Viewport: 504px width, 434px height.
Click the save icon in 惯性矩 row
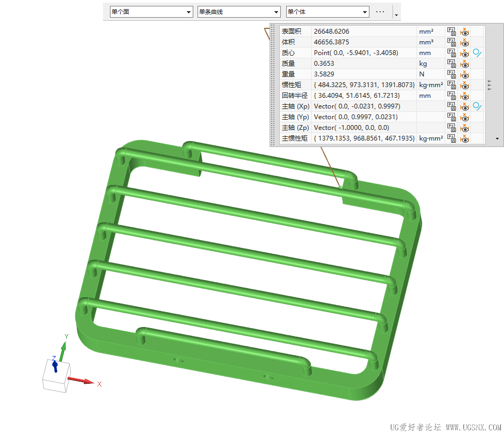452,84
